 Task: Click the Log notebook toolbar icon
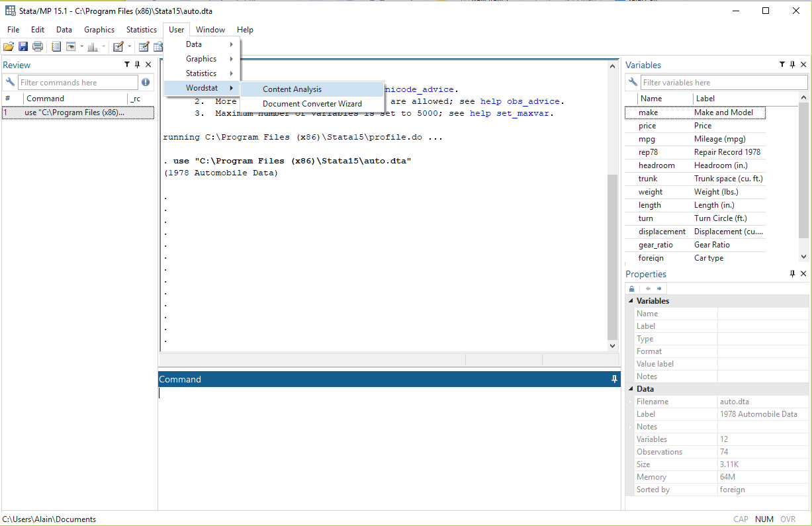(56, 46)
